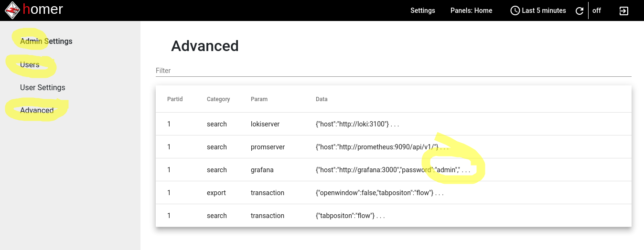Click the Partid column header
Image resolution: width=644 pixels, height=250 pixels.
(x=175, y=99)
